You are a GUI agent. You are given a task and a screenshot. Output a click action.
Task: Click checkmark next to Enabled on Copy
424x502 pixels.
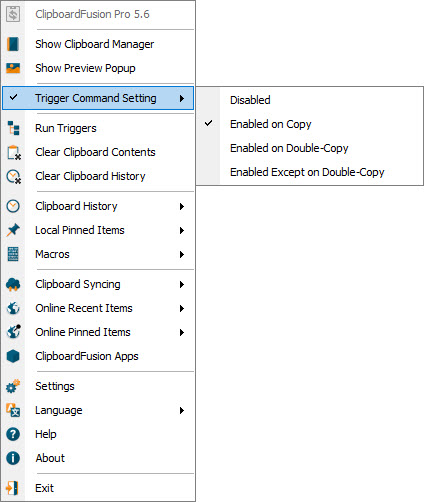[x=208, y=124]
